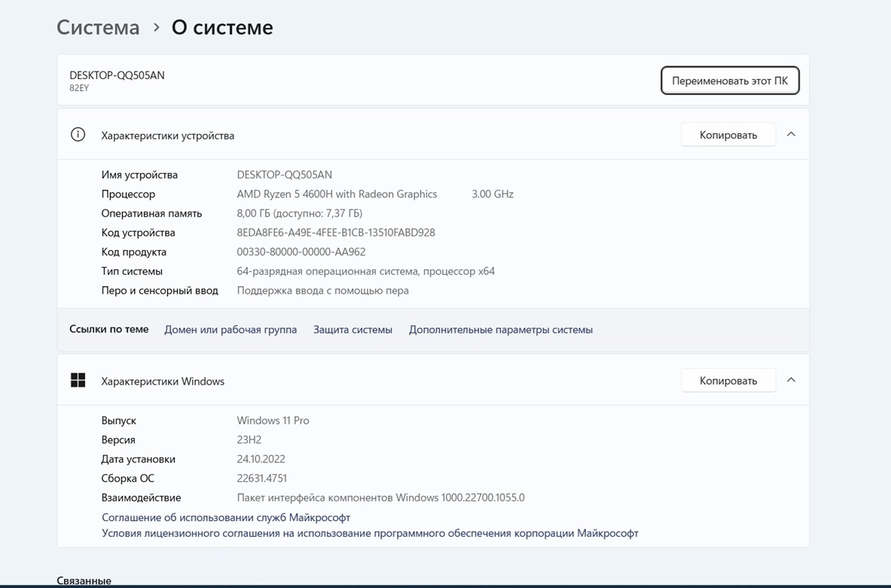The width and height of the screenshot is (891, 588).
Task: Click the Сборка ОС value 22631.4751
Action: (261, 478)
